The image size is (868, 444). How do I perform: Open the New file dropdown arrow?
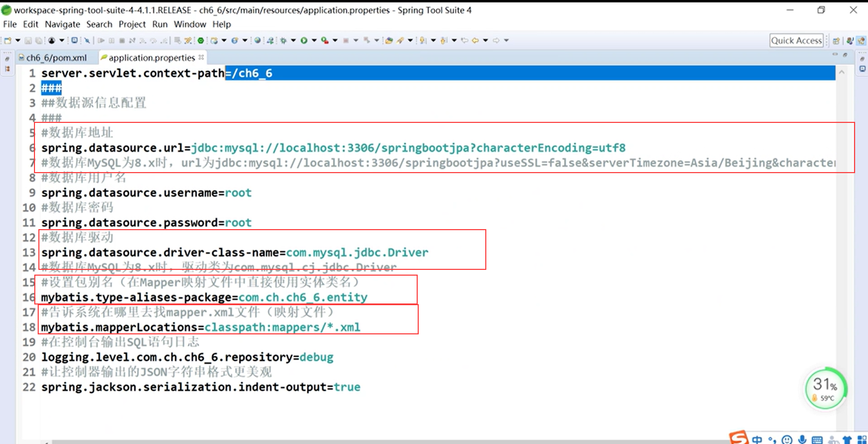pyautogui.click(x=18, y=40)
